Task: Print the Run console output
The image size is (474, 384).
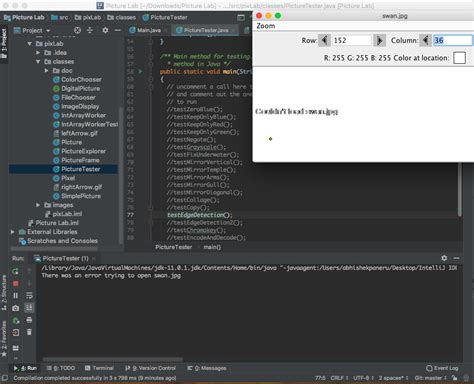Action: pos(29,320)
